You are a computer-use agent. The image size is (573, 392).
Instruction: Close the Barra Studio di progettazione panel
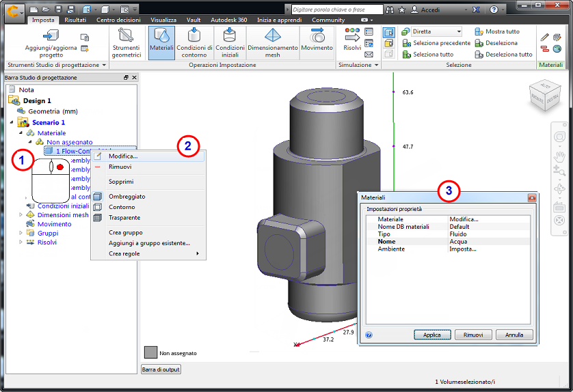coord(135,77)
